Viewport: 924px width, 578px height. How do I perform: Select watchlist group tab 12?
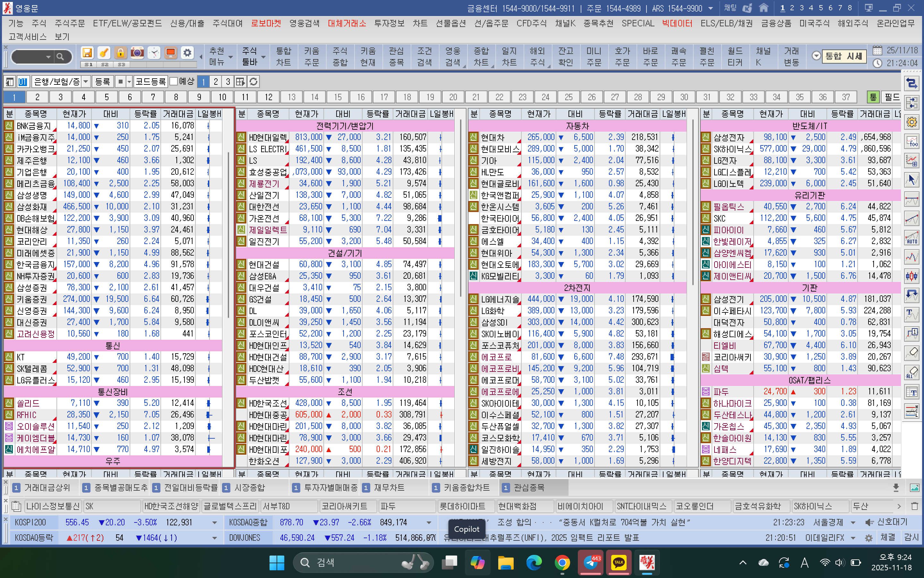pos(269,97)
